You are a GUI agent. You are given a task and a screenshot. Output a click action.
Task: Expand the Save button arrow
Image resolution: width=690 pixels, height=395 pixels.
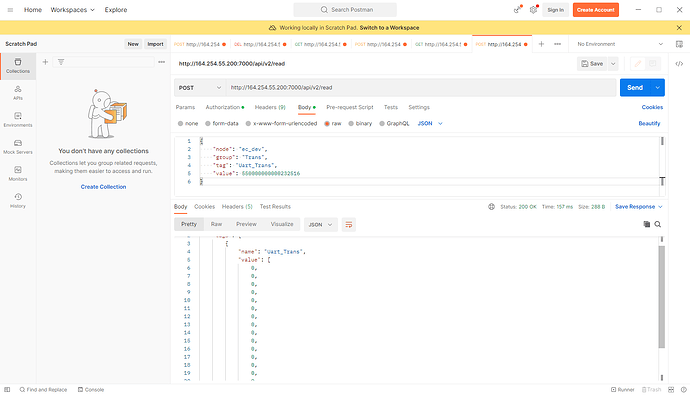613,64
